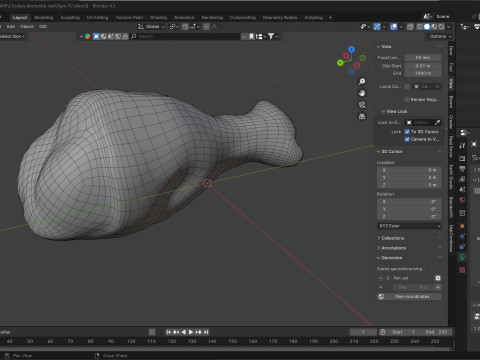Click the Geo-coordinates button
Image resolution: width=480 pixels, height=360 pixels.
[x=409, y=296]
